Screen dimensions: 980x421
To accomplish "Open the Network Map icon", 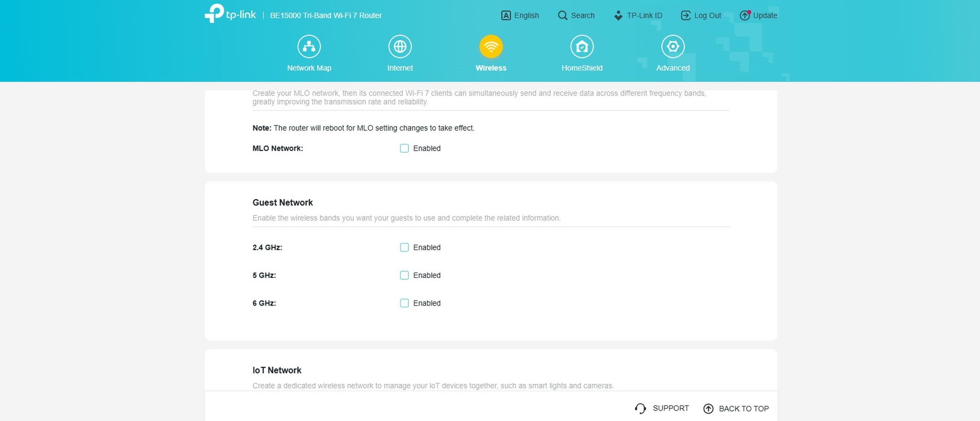I will [x=309, y=47].
